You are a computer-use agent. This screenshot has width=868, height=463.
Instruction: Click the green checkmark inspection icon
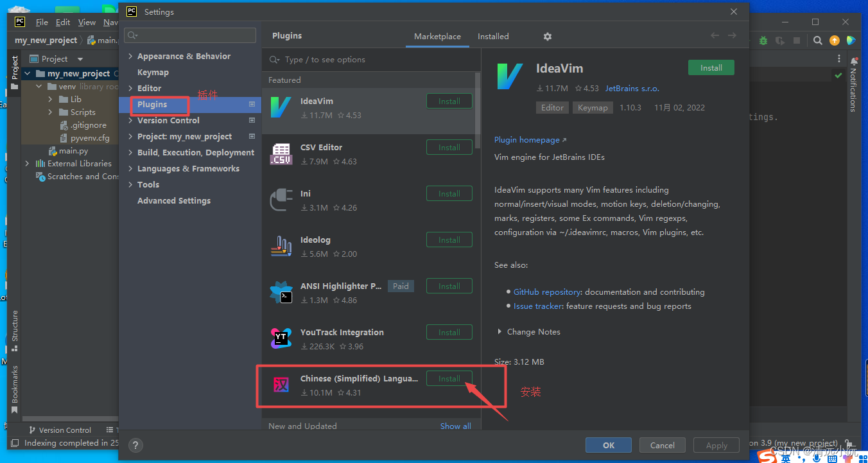(838, 76)
